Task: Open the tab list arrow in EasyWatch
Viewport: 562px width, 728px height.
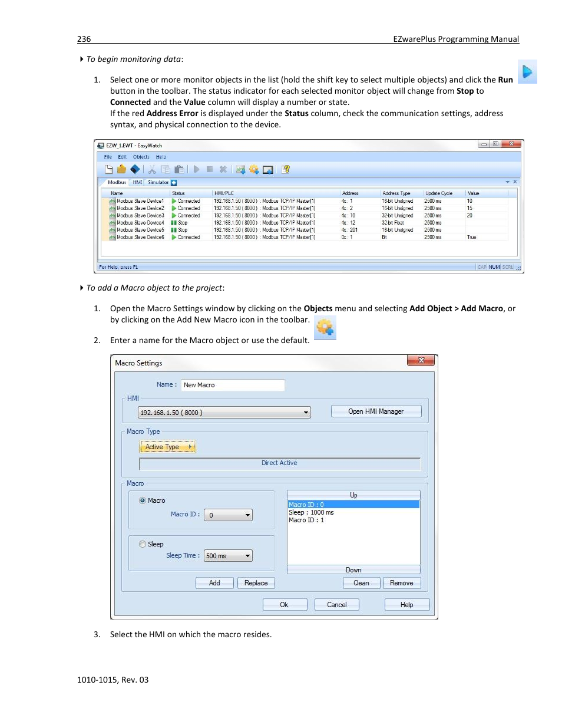Action: point(508,182)
